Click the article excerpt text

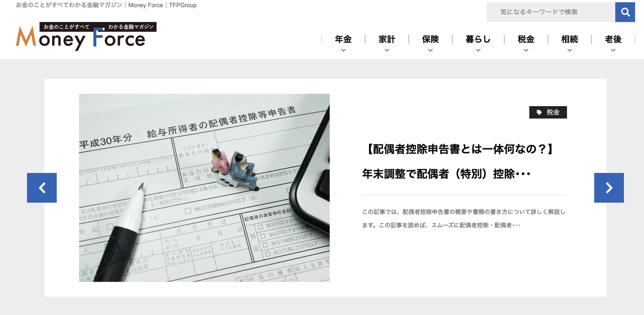coord(463,217)
